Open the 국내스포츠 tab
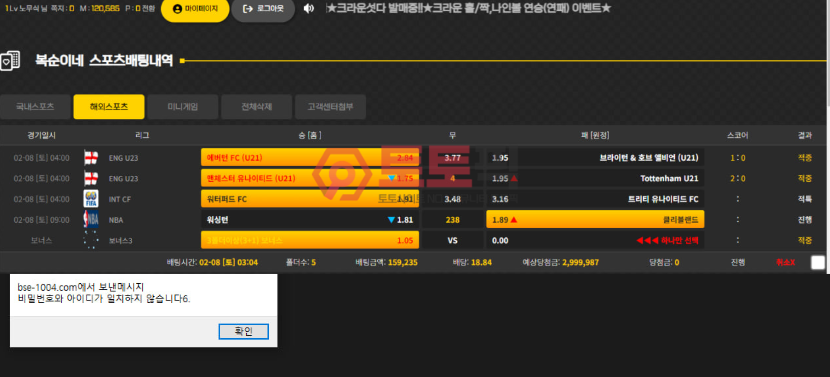 pos(35,106)
